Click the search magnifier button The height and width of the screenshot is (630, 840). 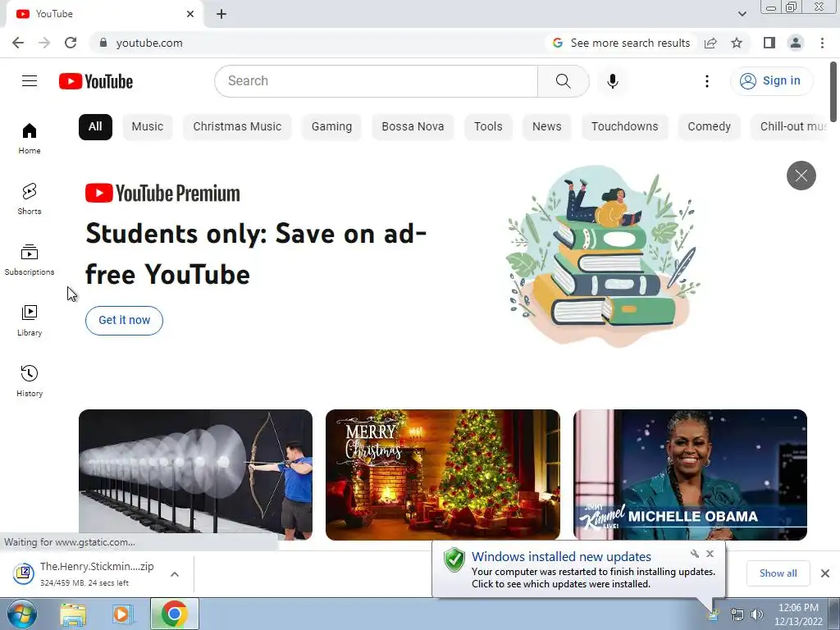click(563, 81)
